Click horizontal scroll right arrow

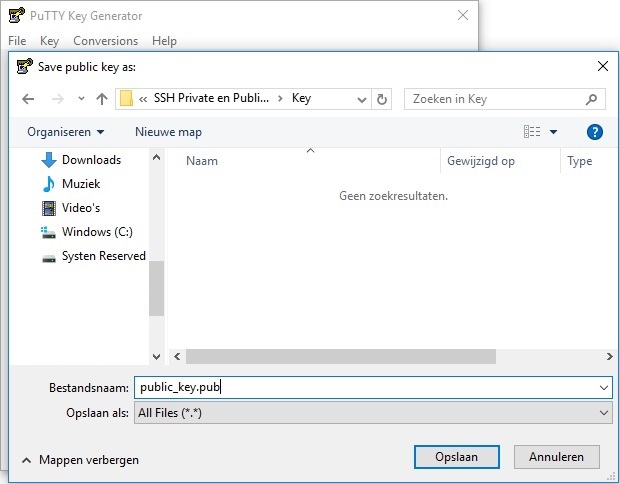[609, 357]
